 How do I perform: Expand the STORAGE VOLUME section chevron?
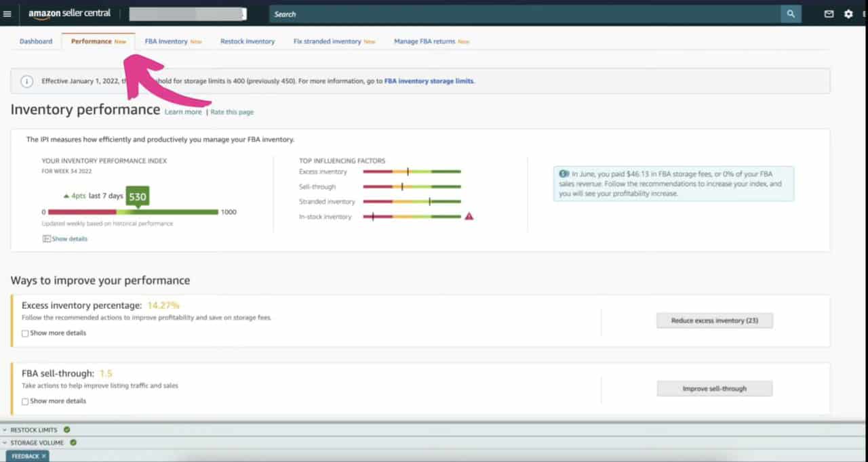(5, 443)
